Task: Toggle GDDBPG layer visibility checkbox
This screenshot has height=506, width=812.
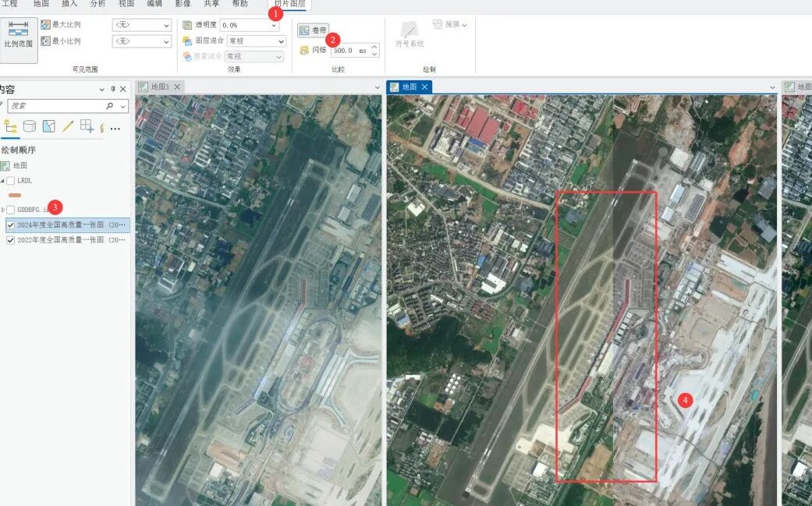Action: 10,210
